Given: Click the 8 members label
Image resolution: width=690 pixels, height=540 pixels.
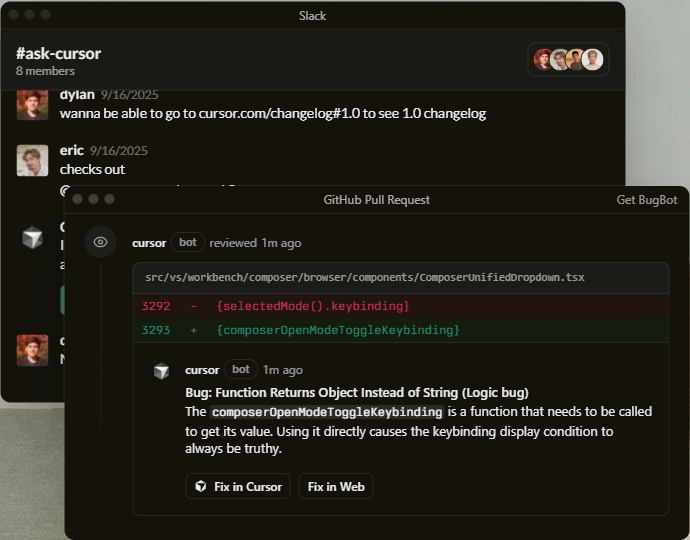Looking at the screenshot, I should click(x=45, y=71).
